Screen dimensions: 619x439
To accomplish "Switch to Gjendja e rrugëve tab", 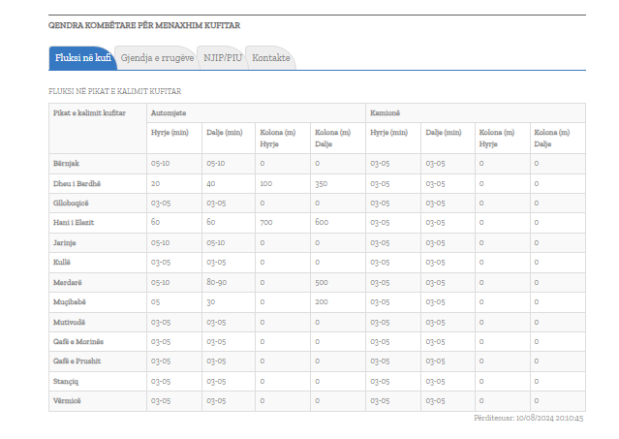I will point(157,58).
